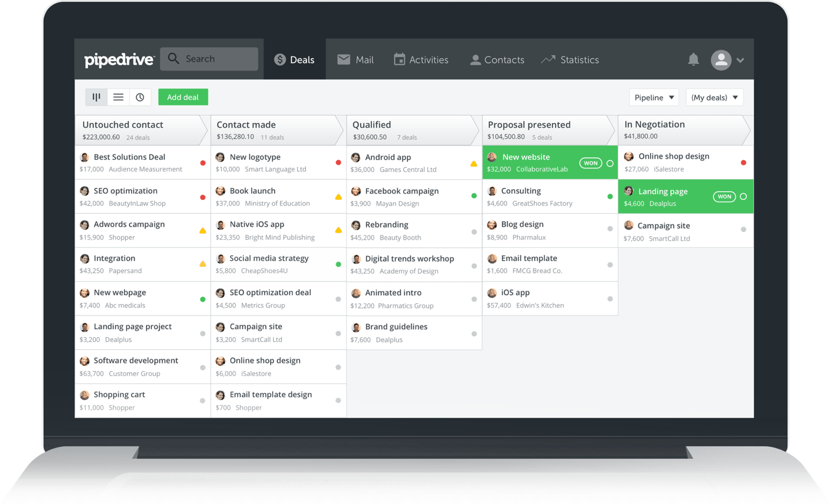Open the Deals tab
The height and width of the screenshot is (504, 831).
tap(295, 60)
